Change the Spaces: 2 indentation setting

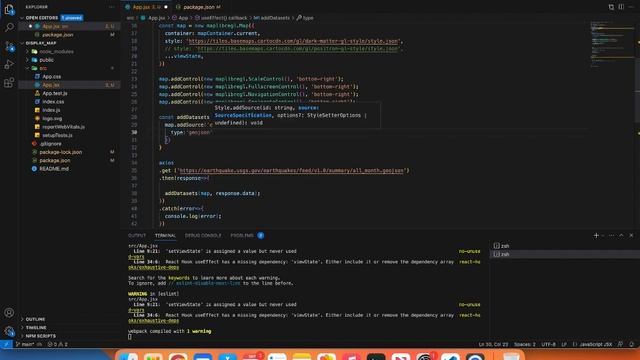point(524,344)
